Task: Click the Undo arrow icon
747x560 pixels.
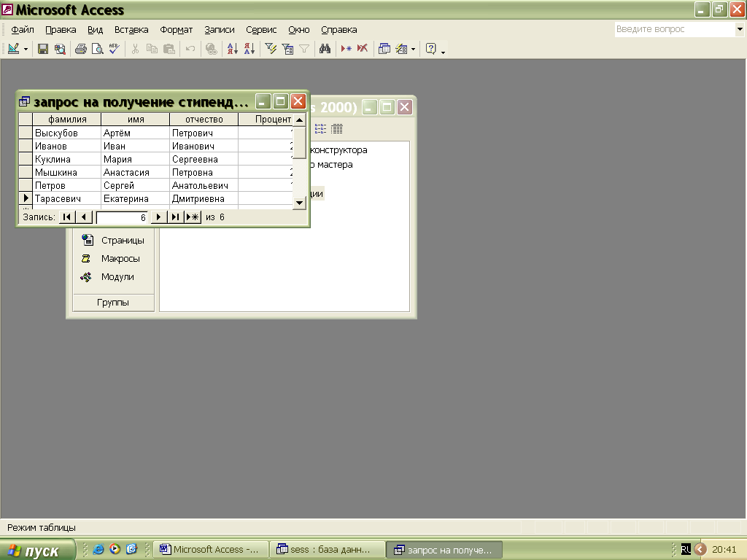Action: pyautogui.click(x=190, y=49)
